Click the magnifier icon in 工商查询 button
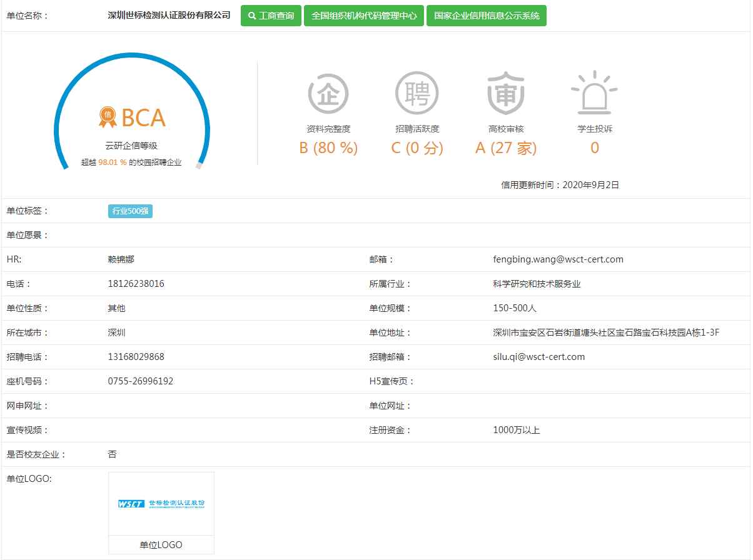Image resolution: width=753 pixels, height=560 pixels. tap(252, 16)
